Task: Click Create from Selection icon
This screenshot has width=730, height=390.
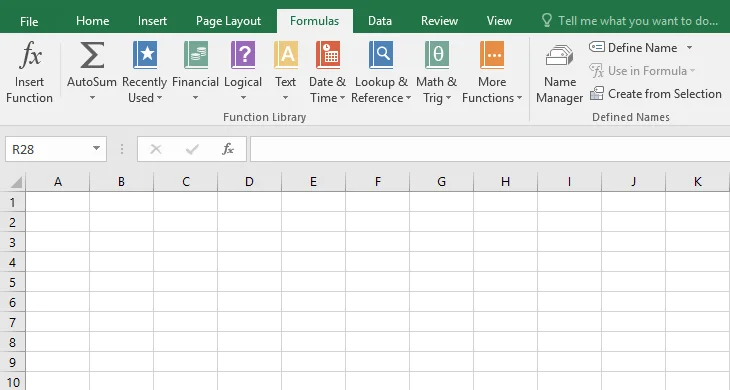Action: (596, 94)
